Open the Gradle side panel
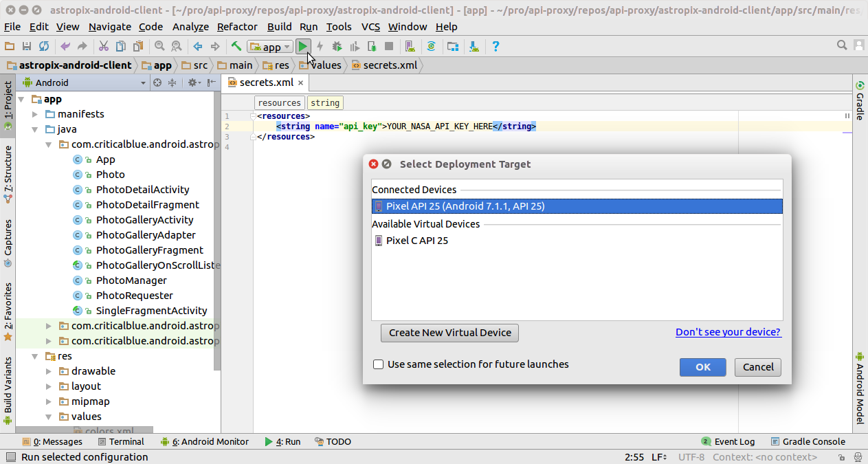Image resolution: width=868 pixels, height=464 pixels. point(860,100)
